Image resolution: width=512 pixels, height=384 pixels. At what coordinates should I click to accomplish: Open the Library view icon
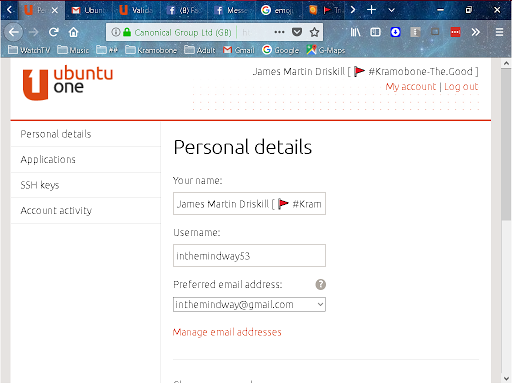click(x=355, y=32)
